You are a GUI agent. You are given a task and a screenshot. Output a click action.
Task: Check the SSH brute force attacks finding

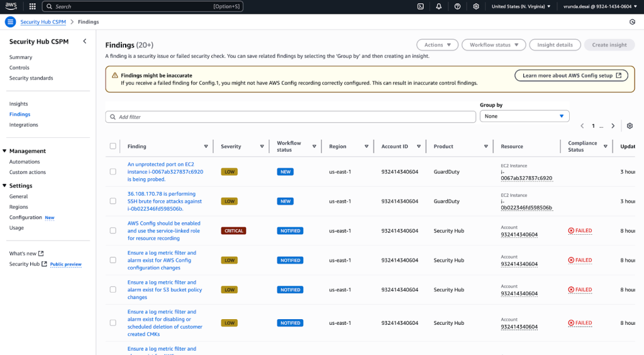click(113, 201)
